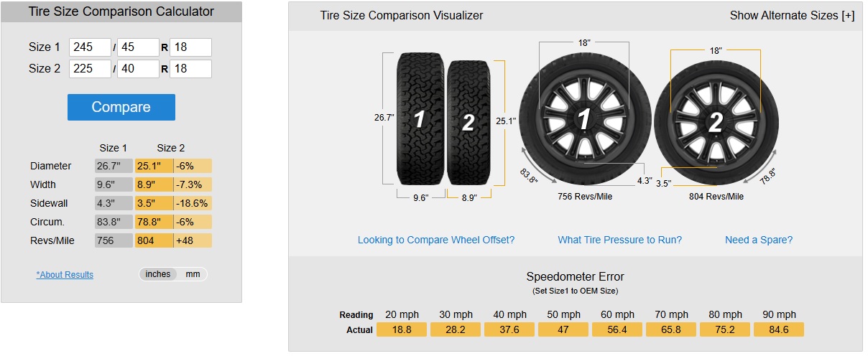The height and width of the screenshot is (356, 868).
Task: Focus Size 1 width field showing 245
Action: point(91,47)
